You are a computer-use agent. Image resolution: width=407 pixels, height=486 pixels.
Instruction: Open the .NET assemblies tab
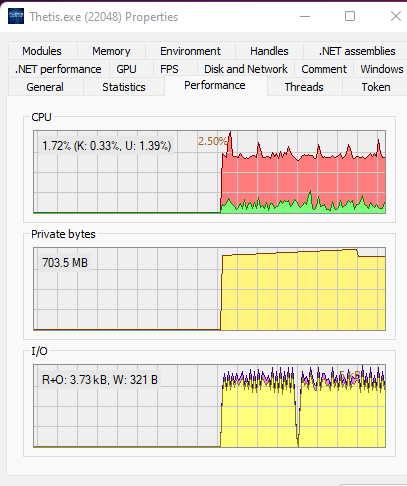pyautogui.click(x=357, y=51)
